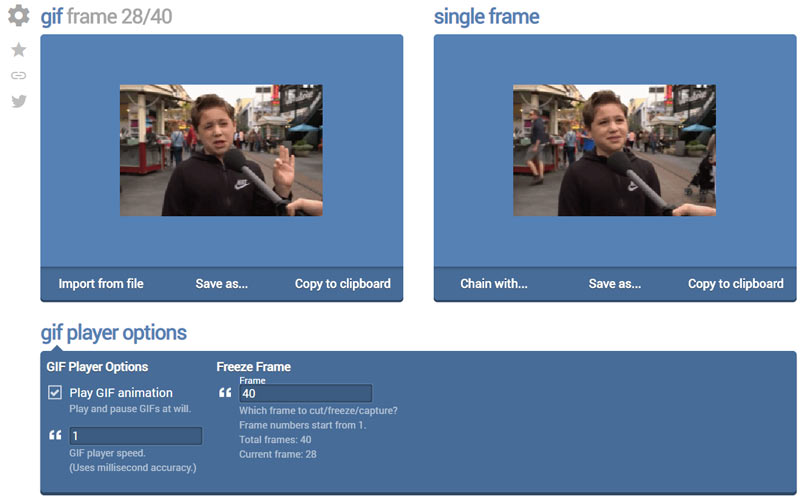Copy the single frame to clipboard
This screenshot has height=498, width=800.
pyautogui.click(x=735, y=284)
